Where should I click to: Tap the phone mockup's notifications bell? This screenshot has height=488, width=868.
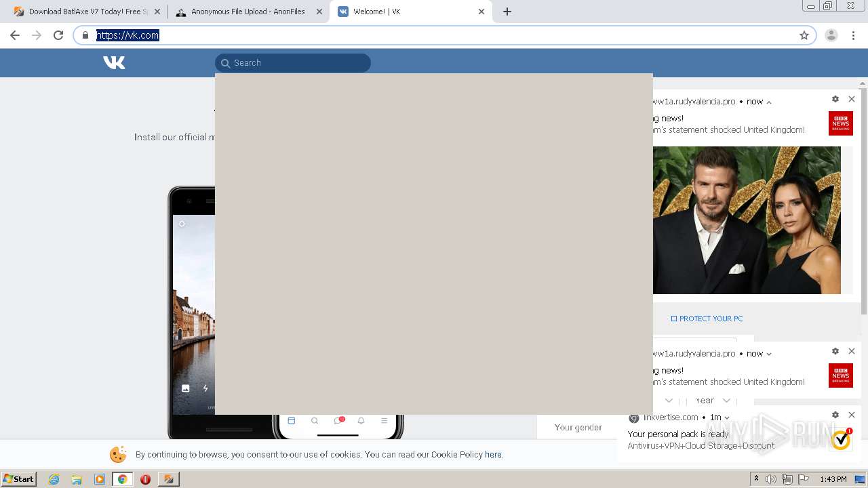(361, 420)
